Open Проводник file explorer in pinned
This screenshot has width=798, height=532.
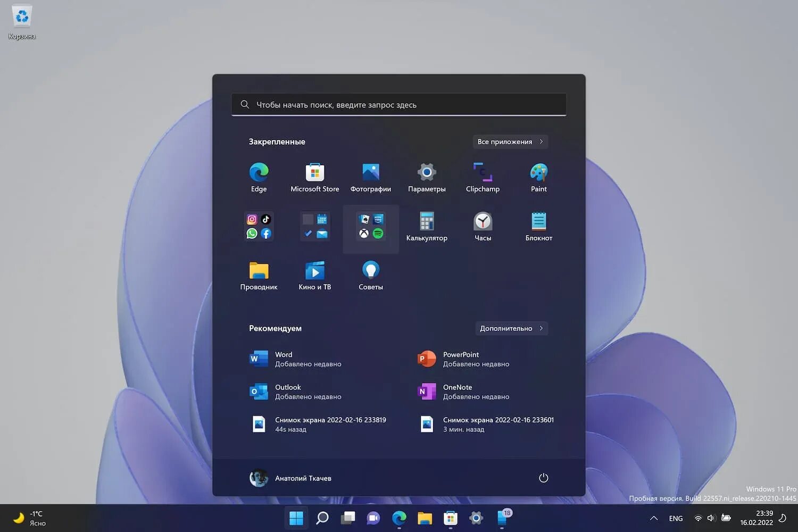pos(259,276)
